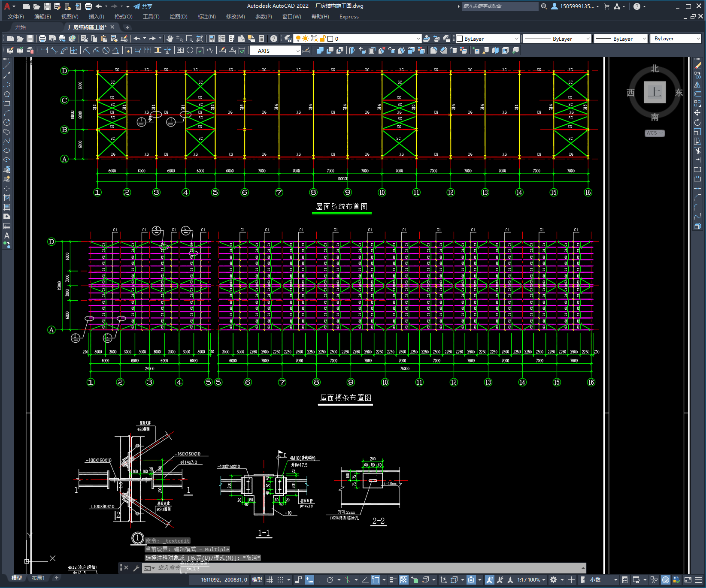This screenshot has width=706, height=588.
Task: Click the WCS button under the ViewCube
Action: pos(654,133)
